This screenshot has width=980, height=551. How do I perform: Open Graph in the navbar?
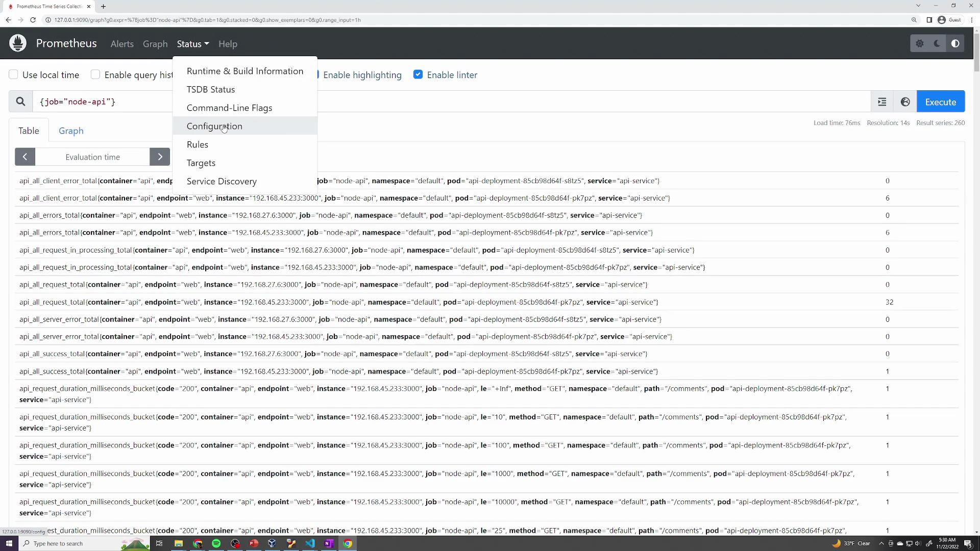coord(155,44)
